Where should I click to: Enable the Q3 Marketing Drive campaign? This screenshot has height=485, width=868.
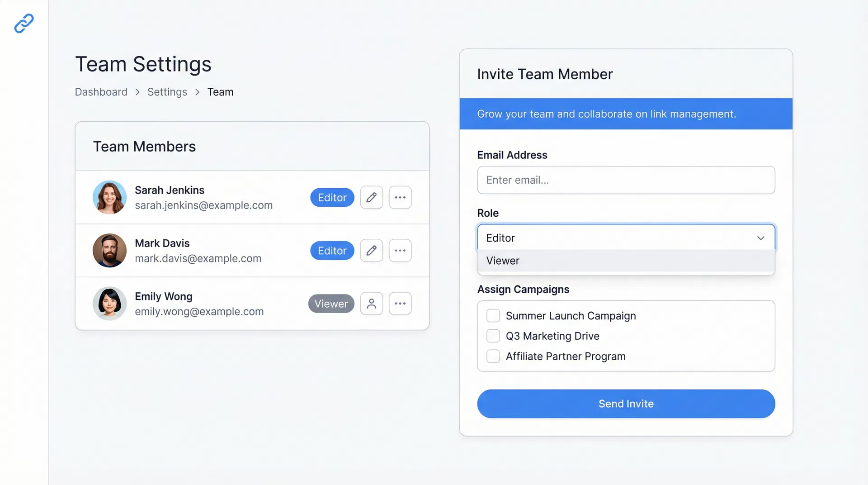(x=493, y=336)
